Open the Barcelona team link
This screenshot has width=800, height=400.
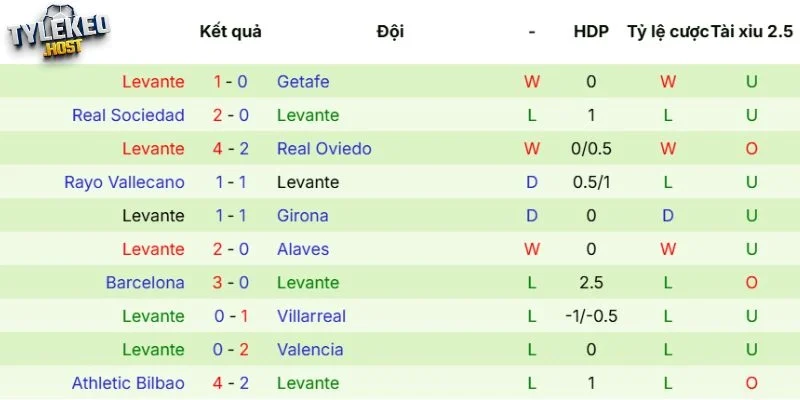coord(145,282)
